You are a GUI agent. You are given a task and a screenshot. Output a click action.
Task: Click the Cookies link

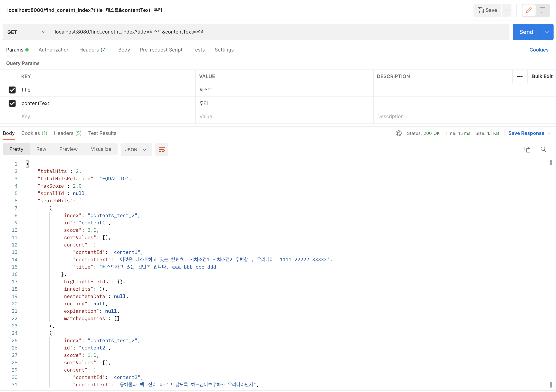(539, 50)
